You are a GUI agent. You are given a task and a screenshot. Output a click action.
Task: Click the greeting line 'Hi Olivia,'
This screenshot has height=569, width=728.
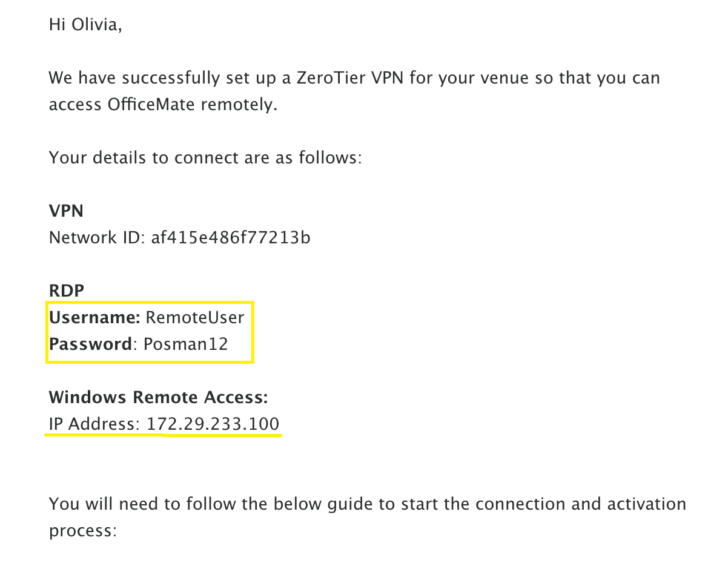(85, 26)
